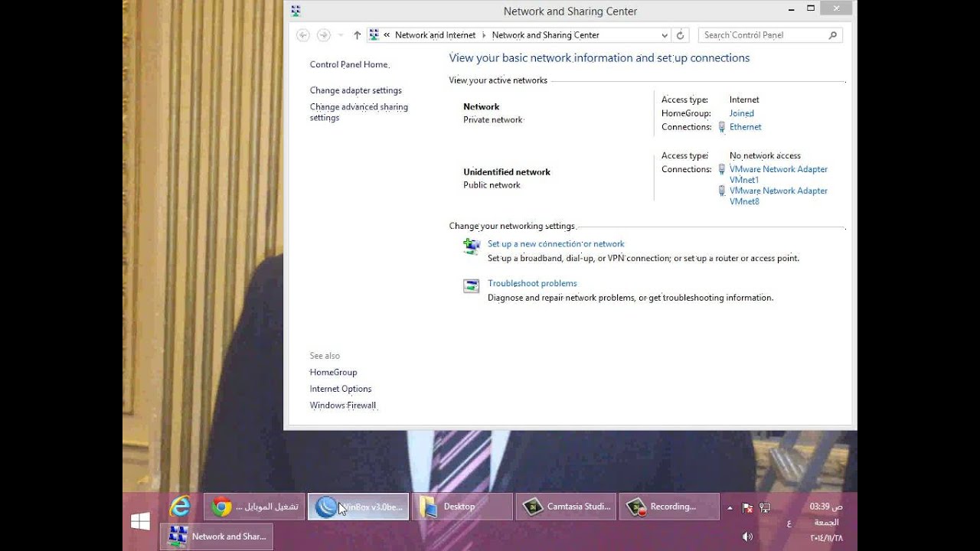Expand the address bar history dropdown
980x551 pixels.
click(665, 35)
